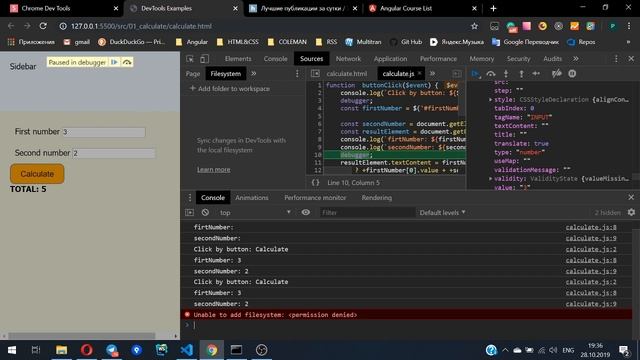Clear the console

point(205,213)
